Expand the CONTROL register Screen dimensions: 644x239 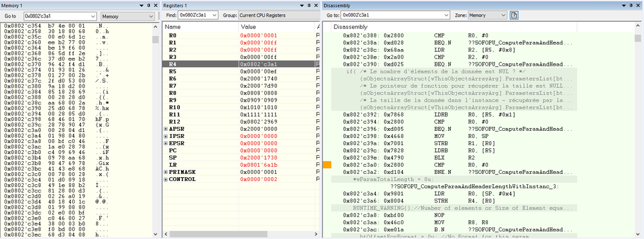pos(166,180)
